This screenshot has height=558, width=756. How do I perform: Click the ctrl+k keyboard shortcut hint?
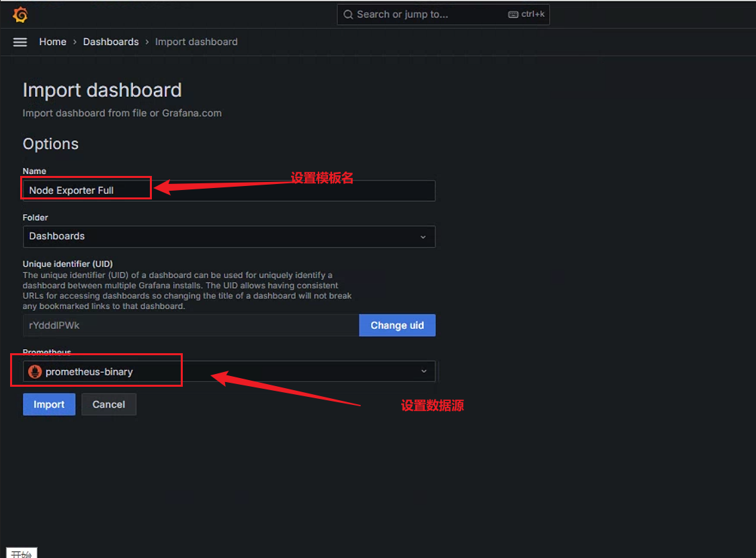pos(526,15)
